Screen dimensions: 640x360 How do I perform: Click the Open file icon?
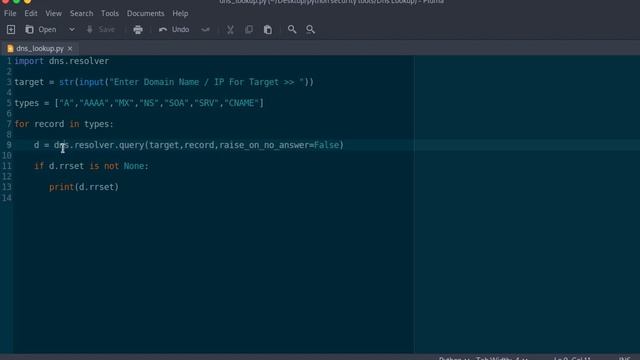(29, 29)
